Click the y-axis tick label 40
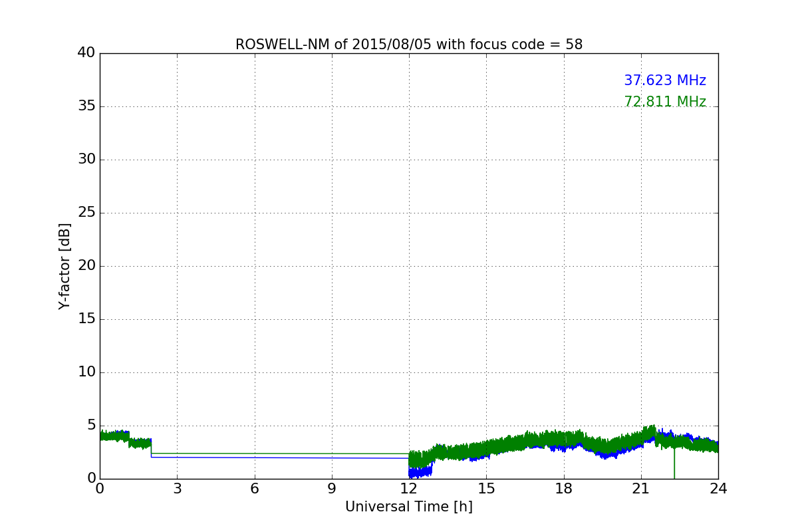Image resolution: width=798 pixels, height=532 pixels. [x=86, y=53]
